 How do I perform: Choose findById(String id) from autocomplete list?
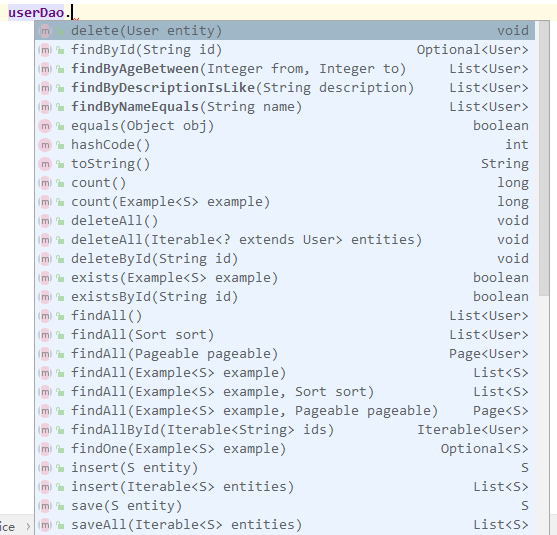pyautogui.click(x=285, y=50)
